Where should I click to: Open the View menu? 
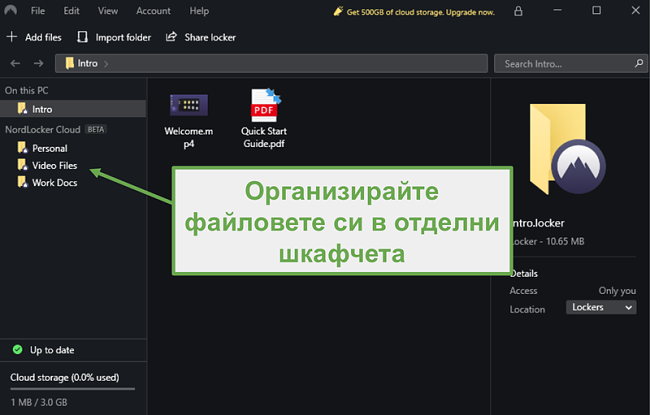coord(108,11)
